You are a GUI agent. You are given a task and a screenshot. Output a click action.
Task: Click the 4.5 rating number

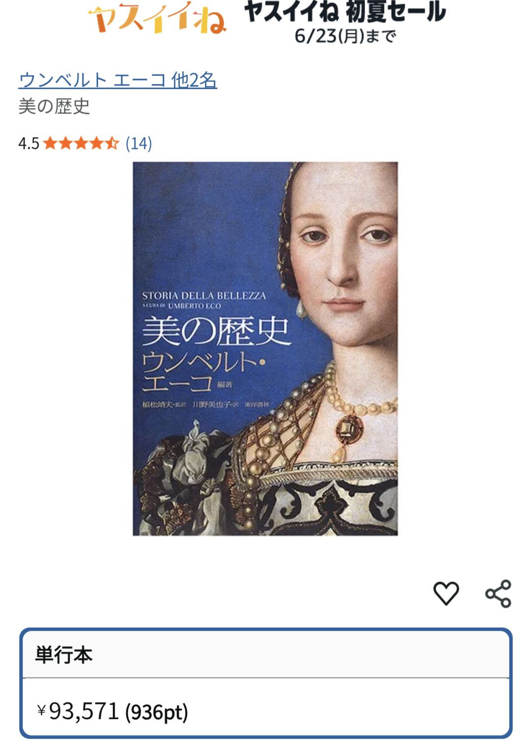coord(29,143)
